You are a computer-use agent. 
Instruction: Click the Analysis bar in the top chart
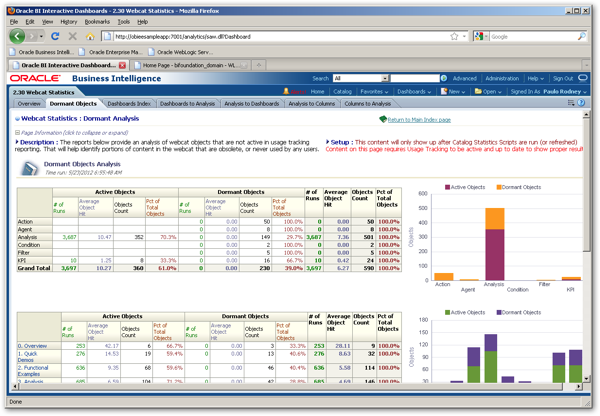pyautogui.click(x=494, y=244)
